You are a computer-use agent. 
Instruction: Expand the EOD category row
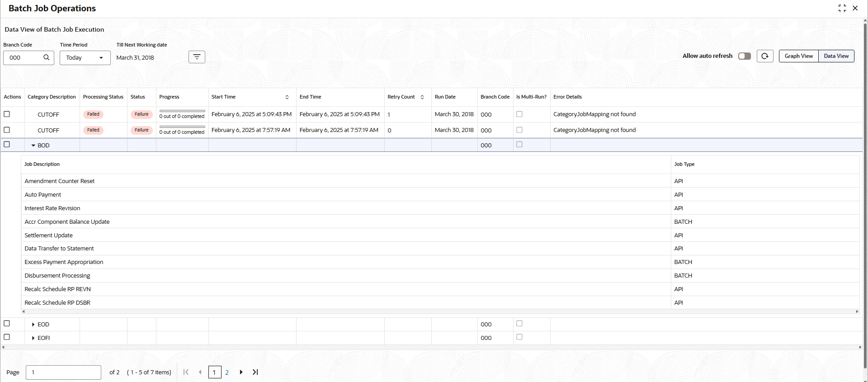pos(33,325)
